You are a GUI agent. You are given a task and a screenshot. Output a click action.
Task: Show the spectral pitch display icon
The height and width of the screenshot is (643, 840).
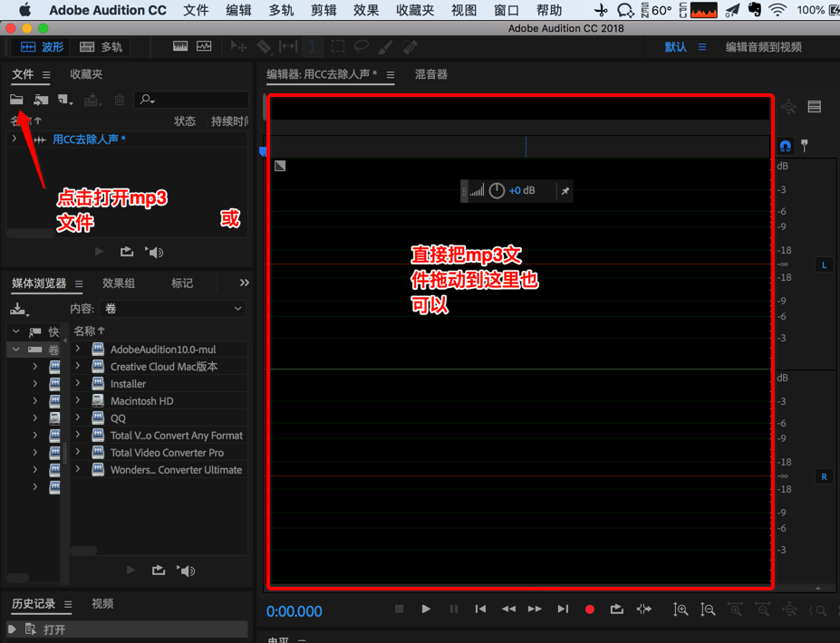coord(204,46)
